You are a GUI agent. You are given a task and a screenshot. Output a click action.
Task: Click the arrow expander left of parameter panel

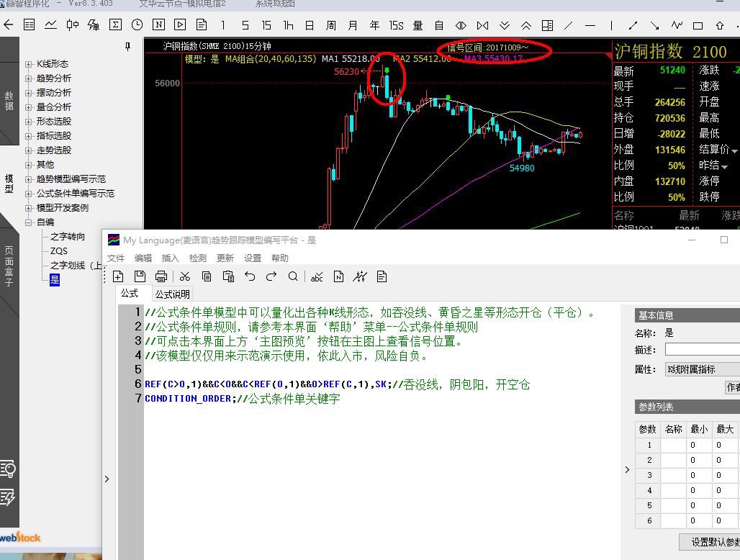[x=627, y=469]
